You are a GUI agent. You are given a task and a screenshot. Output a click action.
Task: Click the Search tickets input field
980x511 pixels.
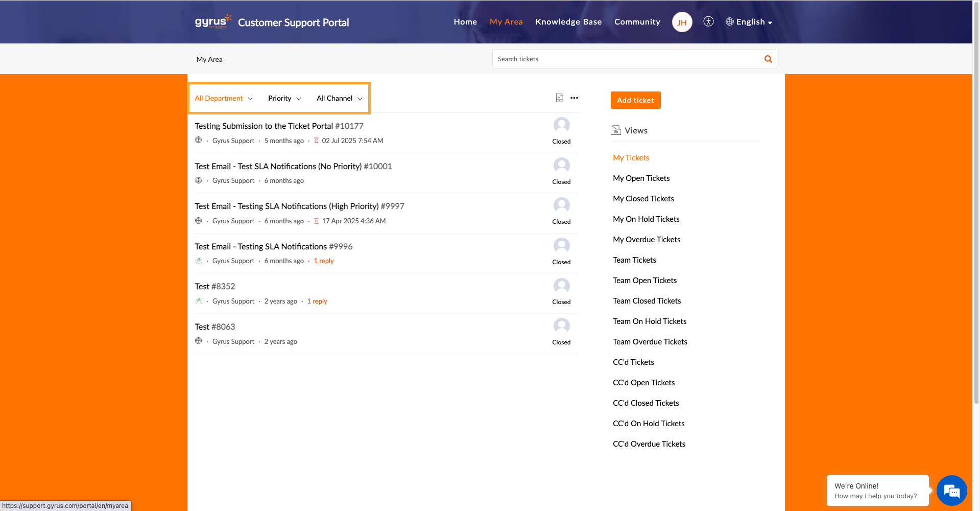pyautogui.click(x=626, y=59)
